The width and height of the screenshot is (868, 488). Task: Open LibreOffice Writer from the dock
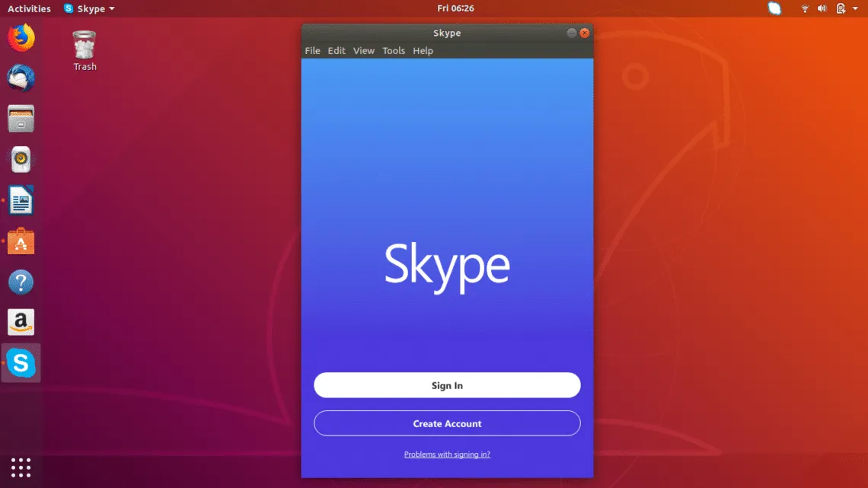click(21, 201)
